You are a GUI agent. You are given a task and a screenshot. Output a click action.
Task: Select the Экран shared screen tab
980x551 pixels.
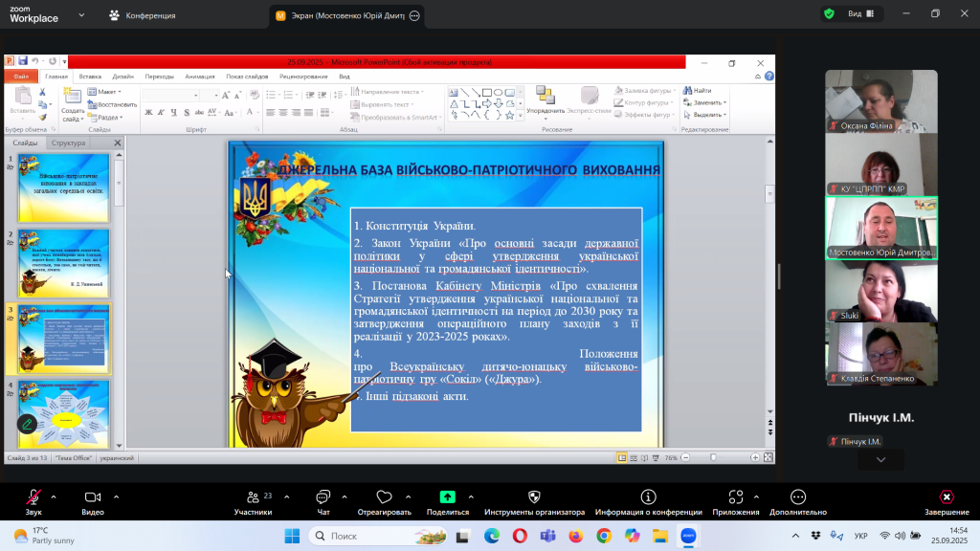pos(346,15)
